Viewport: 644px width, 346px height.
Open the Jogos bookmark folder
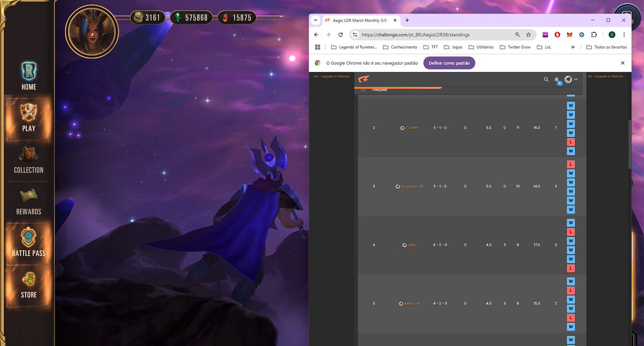click(452, 47)
